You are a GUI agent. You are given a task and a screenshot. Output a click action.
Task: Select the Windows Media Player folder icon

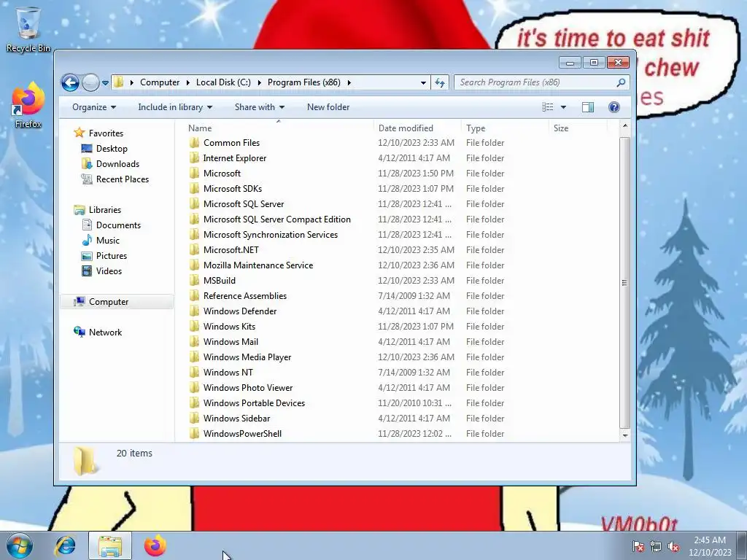pyautogui.click(x=194, y=357)
